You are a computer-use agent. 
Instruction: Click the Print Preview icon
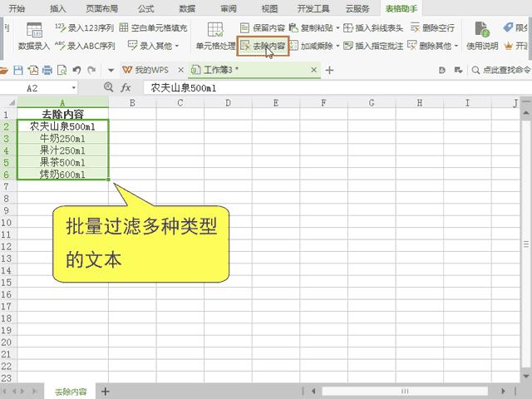(62, 70)
